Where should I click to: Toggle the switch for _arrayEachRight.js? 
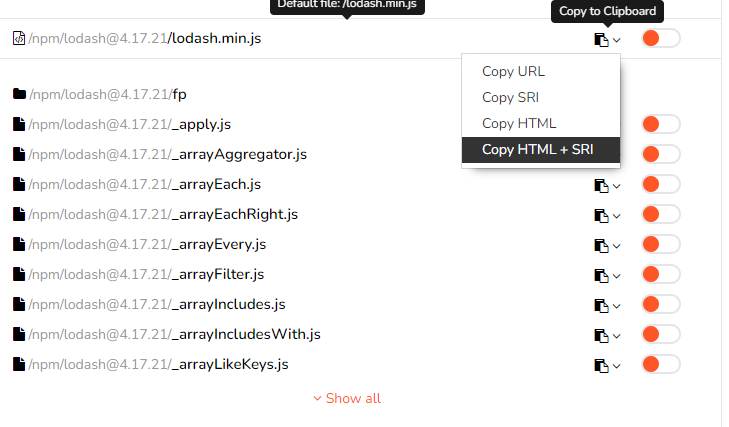tap(661, 214)
